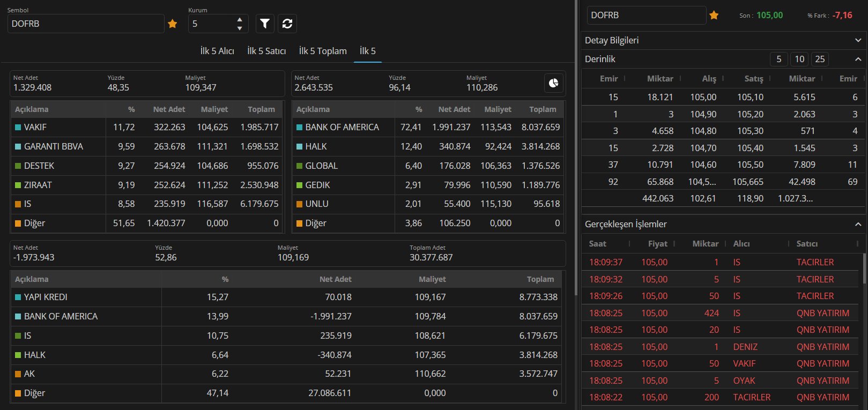Switch to İlk 5 Alıcı tab
This screenshot has height=410, width=868.
(217, 51)
